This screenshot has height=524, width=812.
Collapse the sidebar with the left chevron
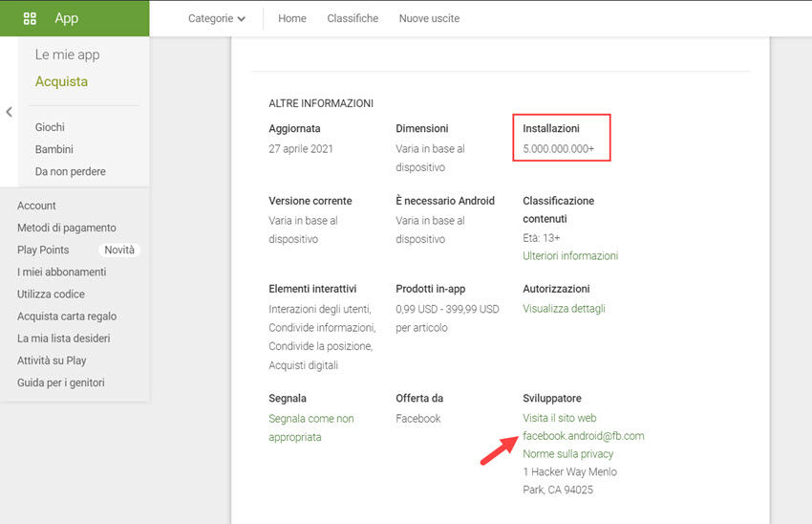coord(9,112)
